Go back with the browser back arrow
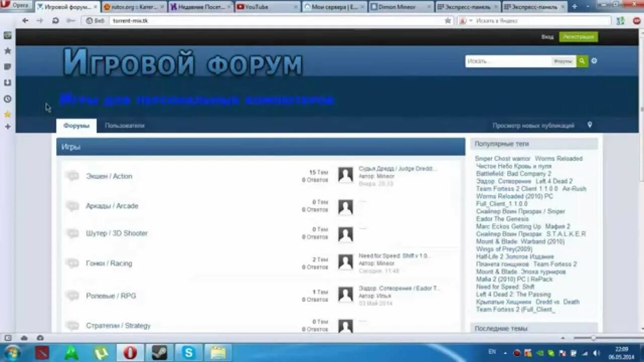Image resolution: width=644 pixels, height=362 pixels. pyautogui.click(x=25, y=21)
